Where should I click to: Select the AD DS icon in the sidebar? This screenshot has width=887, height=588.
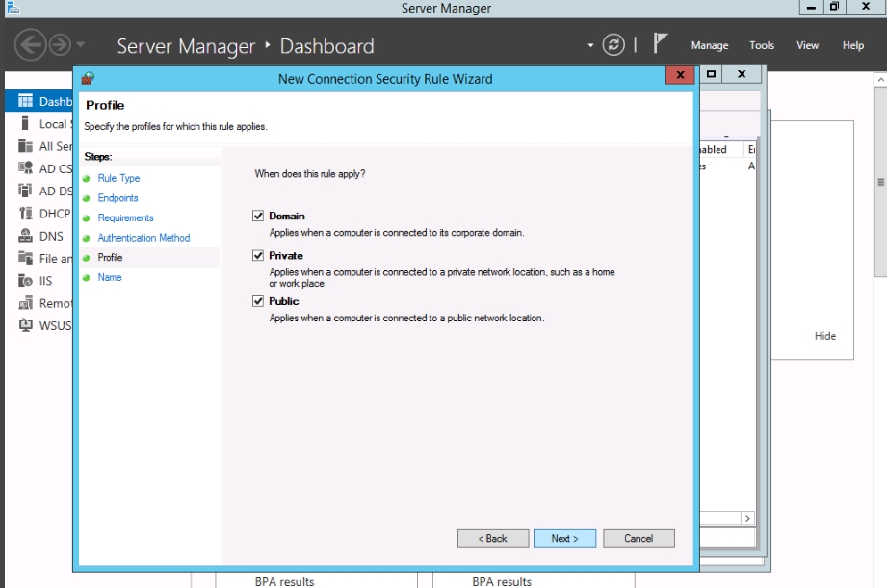pos(25,191)
